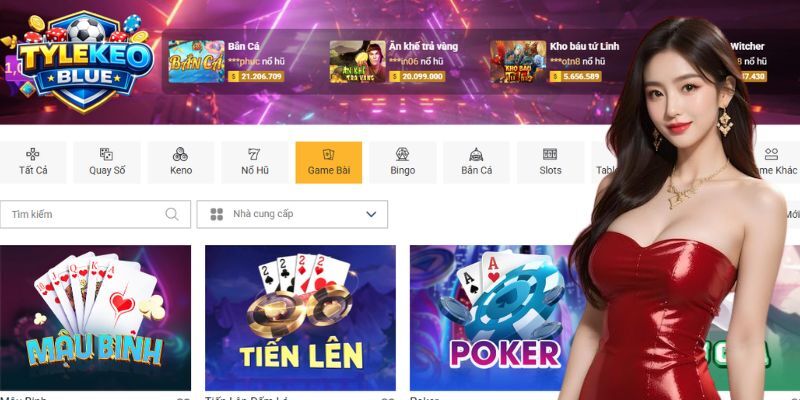The width and height of the screenshot is (800, 400).
Task: Select the Keno category icon
Action: (181, 154)
